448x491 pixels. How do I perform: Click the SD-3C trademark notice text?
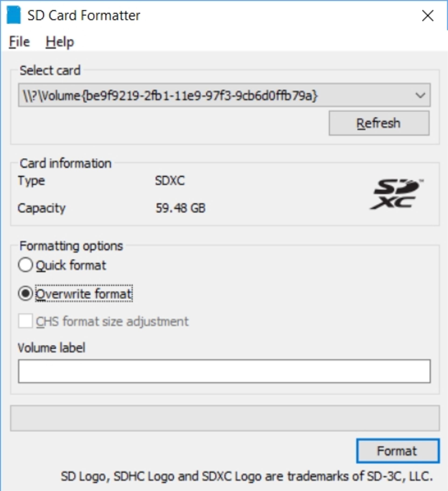247,476
